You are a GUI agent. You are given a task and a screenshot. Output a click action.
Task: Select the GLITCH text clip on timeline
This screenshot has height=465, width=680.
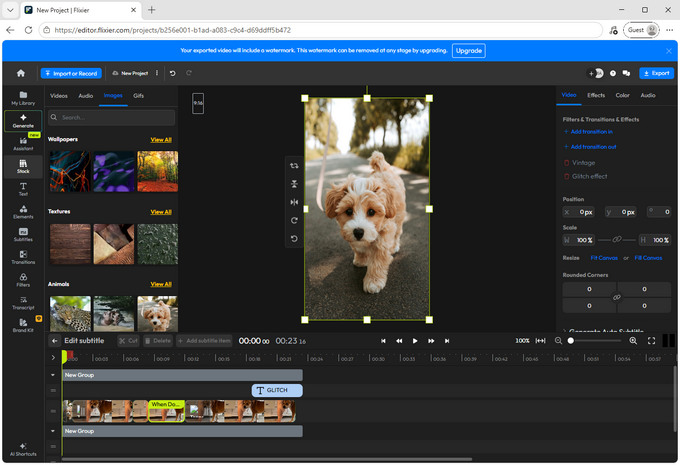click(277, 390)
